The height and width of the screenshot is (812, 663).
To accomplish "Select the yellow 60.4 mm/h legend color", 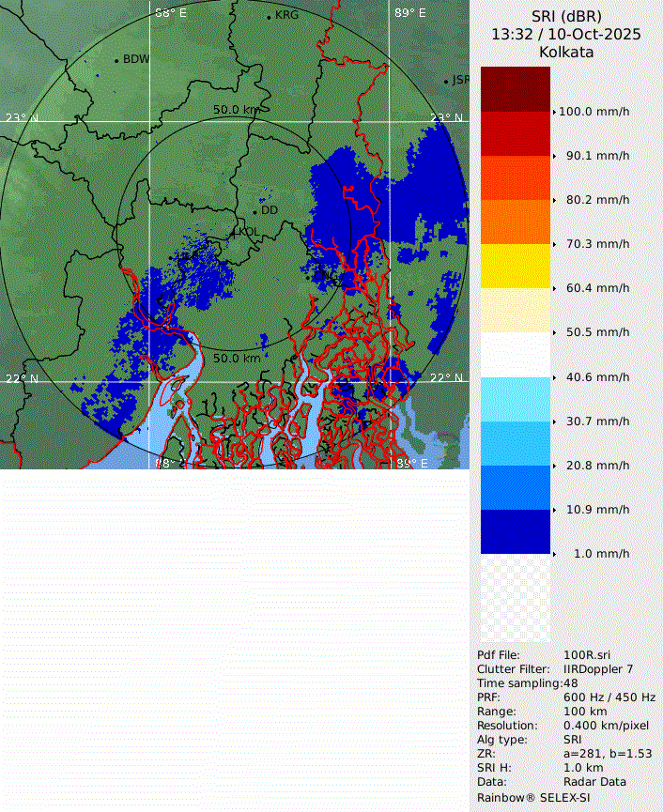I will coord(515,266).
